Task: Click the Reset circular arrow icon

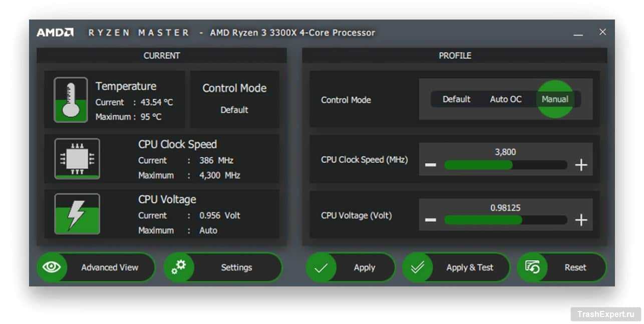Action: [532, 267]
